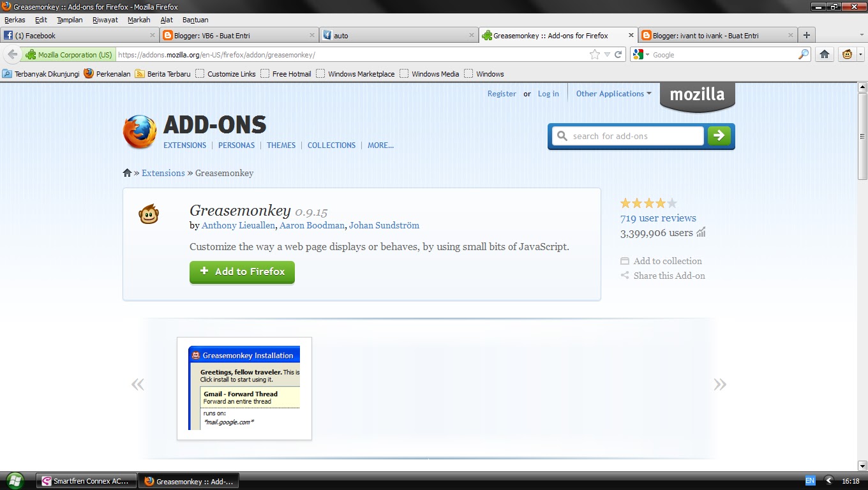The width and height of the screenshot is (868, 490).
Task: Close the auto tab
Action: [472, 35]
